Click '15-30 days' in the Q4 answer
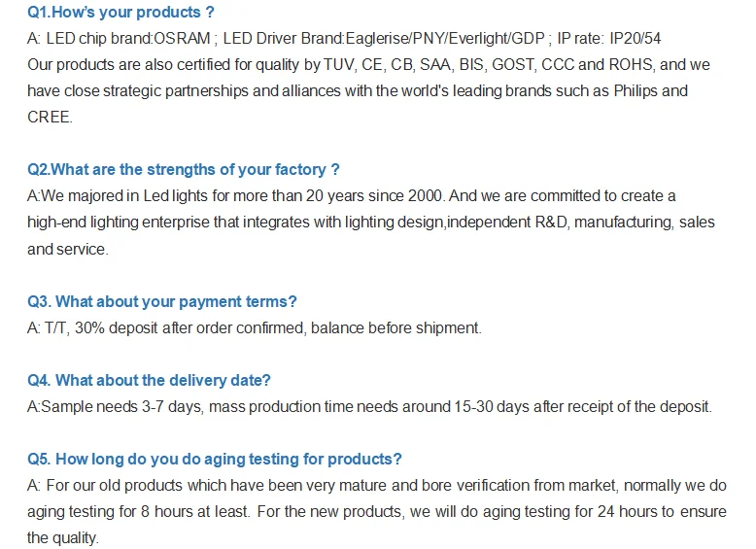The width and height of the screenshot is (756, 549). click(x=492, y=406)
